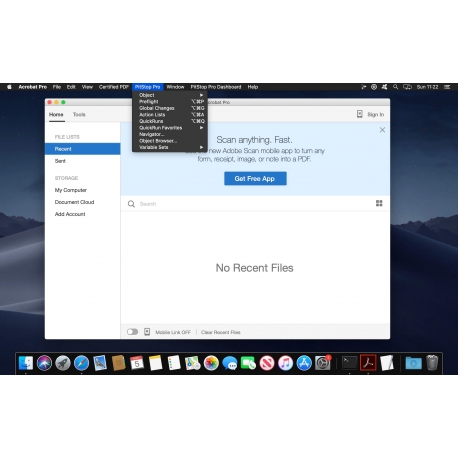Open the Downloads folder in Dock

pyautogui.click(x=413, y=363)
